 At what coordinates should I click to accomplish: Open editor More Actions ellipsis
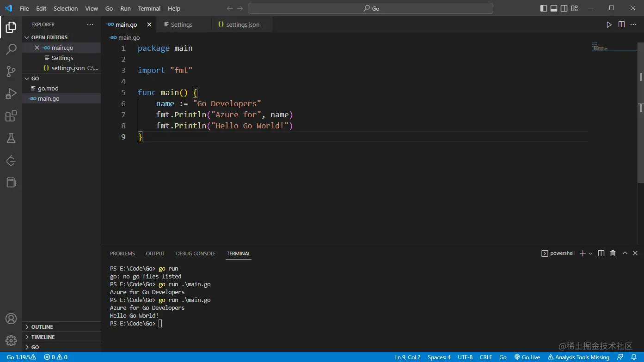point(634,24)
